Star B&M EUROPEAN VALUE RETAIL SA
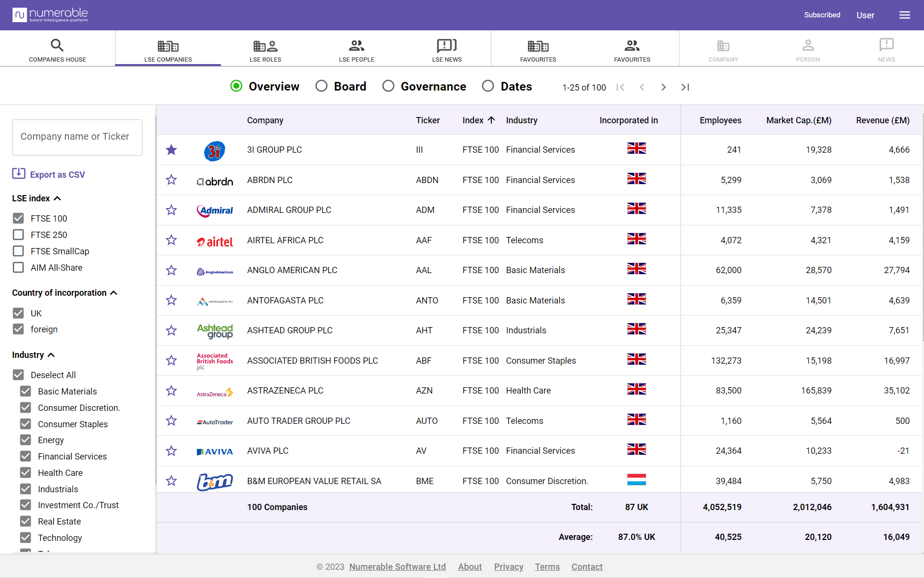 click(171, 481)
